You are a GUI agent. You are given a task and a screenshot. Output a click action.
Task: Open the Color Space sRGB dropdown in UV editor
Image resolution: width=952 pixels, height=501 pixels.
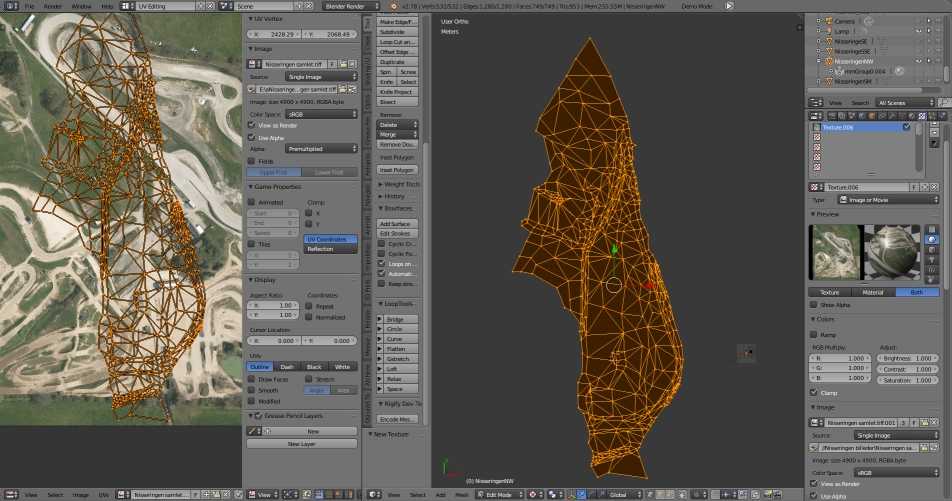click(x=321, y=114)
